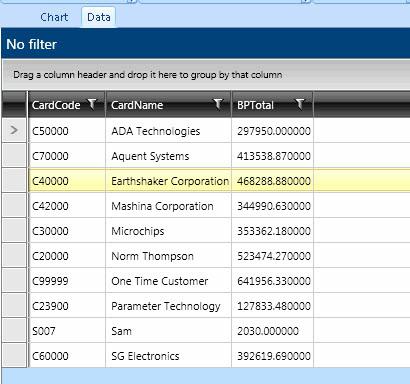The width and height of the screenshot is (410, 384).
Task: Click the Norm Thompson cell
Action: tap(168, 256)
